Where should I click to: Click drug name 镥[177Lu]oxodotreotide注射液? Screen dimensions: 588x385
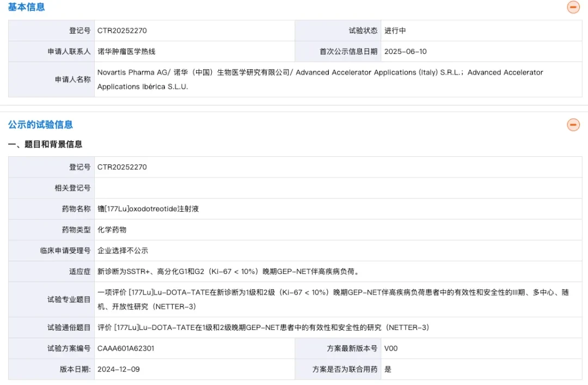point(148,209)
